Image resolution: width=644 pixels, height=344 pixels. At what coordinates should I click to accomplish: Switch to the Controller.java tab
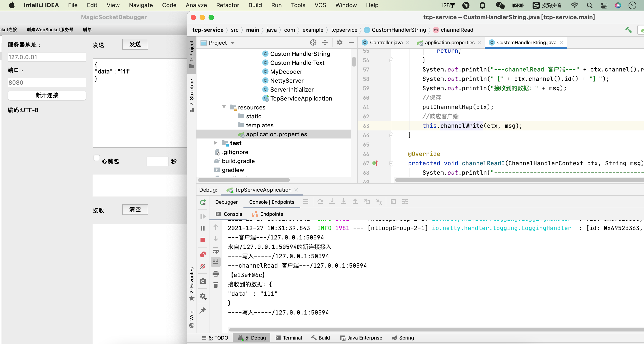click(x=386, y=42)
